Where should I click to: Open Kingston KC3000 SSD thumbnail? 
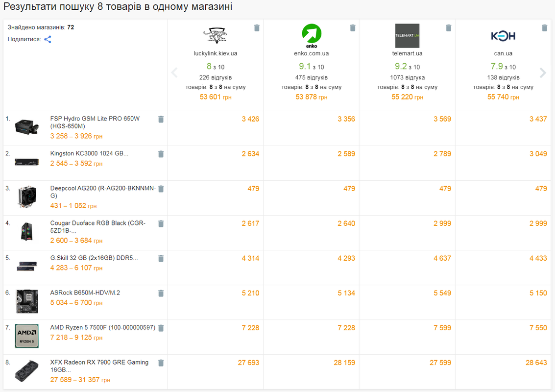pyautogui.click(x=27, y=162)
